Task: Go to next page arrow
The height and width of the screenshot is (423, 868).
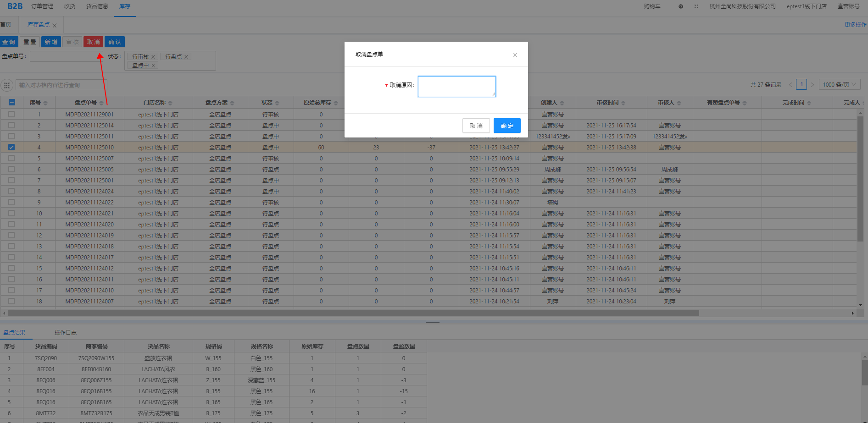Action: pos(812,85)
